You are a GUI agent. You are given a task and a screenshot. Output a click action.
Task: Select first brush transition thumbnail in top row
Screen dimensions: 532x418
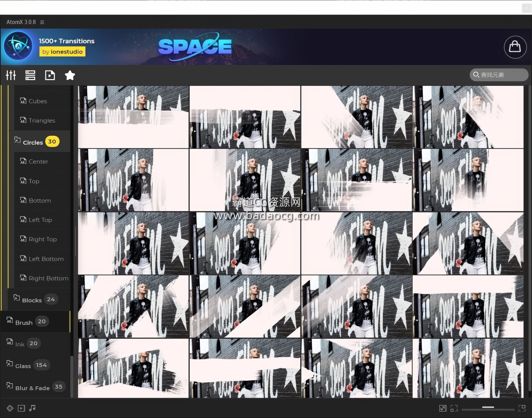click(x=133, y=117)
